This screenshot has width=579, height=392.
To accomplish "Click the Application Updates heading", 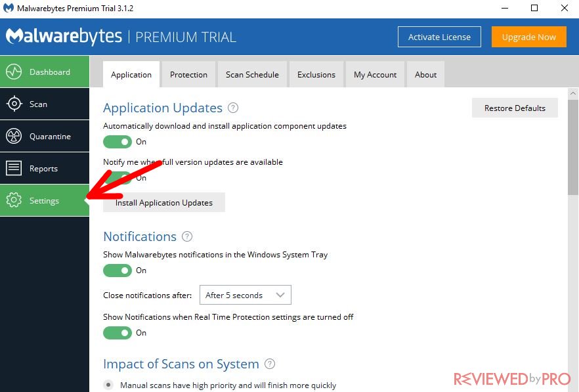I will click(x=163, y=108).
